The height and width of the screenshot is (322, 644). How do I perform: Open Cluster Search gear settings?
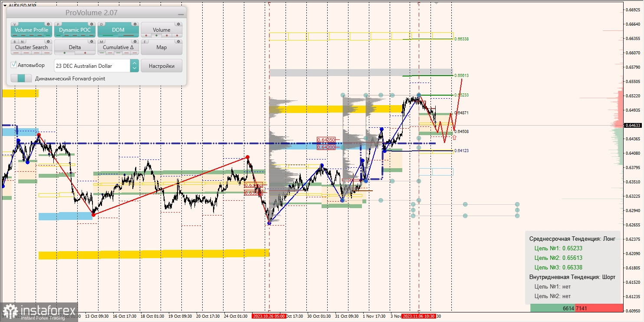tap(48, 41)
